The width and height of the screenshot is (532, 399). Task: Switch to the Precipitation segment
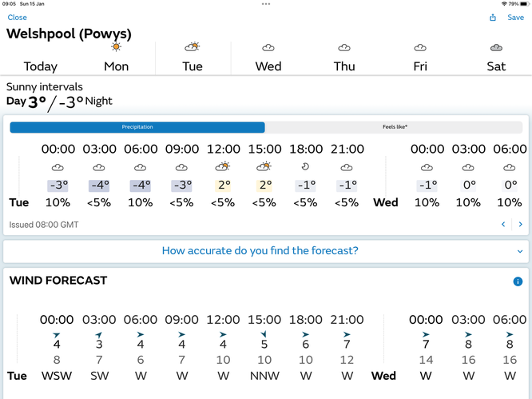(x=137, y=127)
